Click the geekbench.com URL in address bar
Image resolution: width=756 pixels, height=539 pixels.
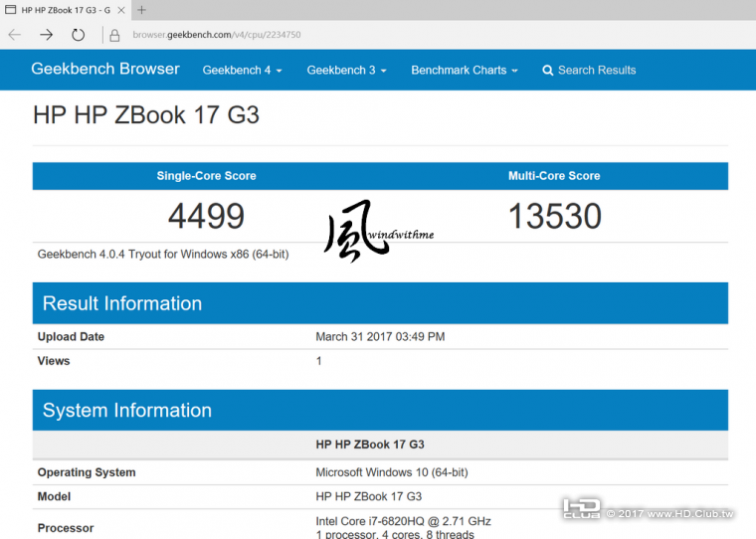tap(217, 35)
